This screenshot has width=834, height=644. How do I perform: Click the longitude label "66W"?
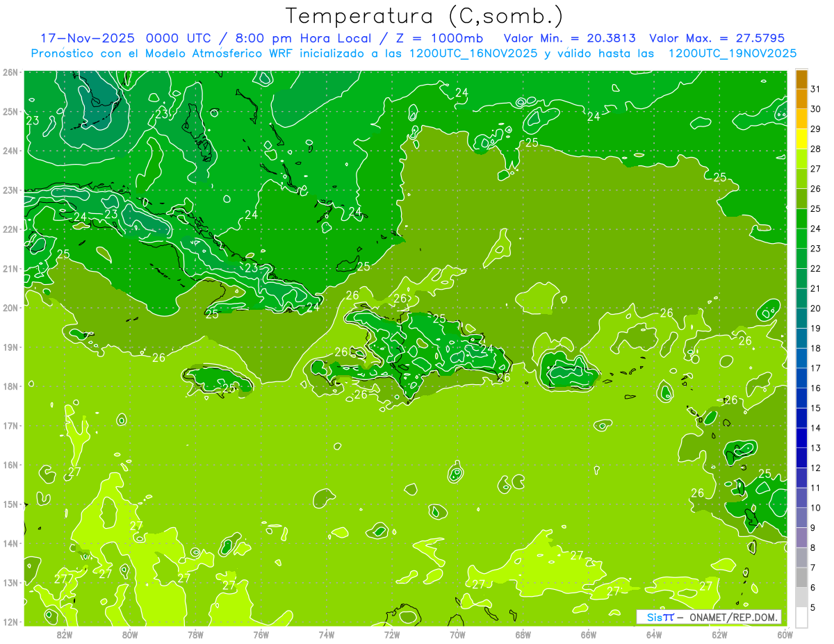pos(589,634)
